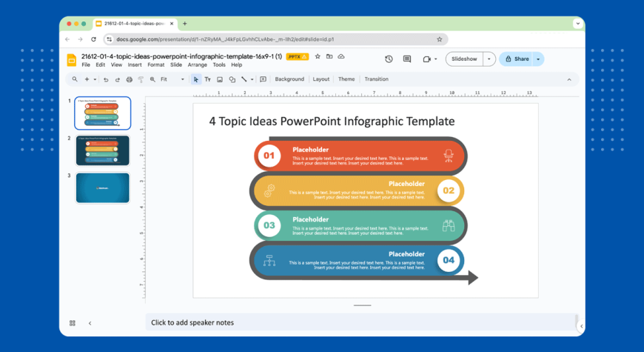The width and height of the screenshot is (644, 352).
Task: Open the Layout options
Action: pyautogui.click(x=321, y=79)
